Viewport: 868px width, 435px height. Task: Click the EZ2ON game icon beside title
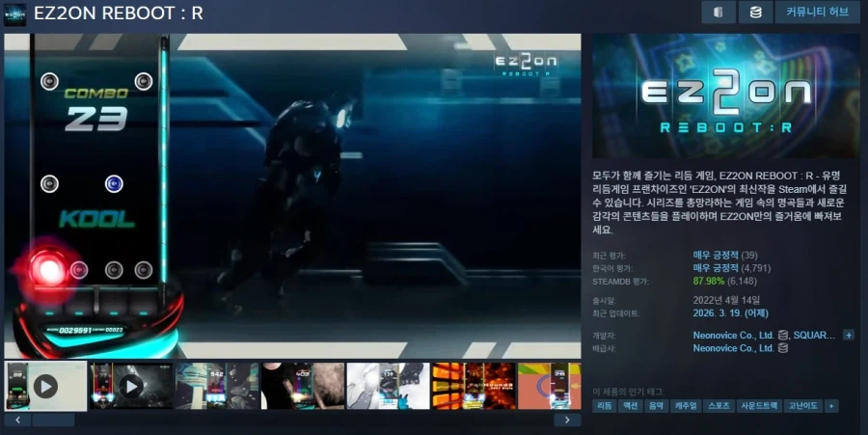[x=14, y=14]
